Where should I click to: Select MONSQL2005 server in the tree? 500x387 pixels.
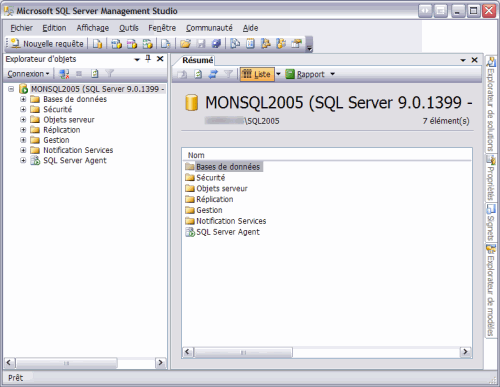(98, 89)
